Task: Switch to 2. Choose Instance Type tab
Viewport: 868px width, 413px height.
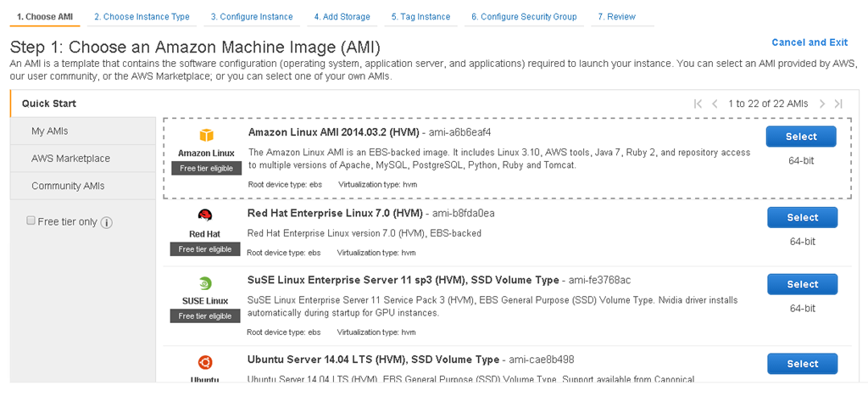Action: (x=142, y=17)
